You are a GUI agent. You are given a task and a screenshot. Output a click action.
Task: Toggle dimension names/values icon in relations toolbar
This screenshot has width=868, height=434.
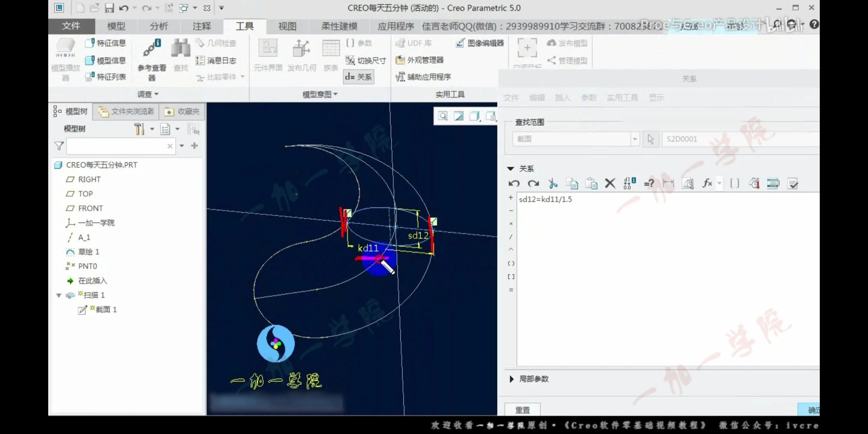coord(630,184)
